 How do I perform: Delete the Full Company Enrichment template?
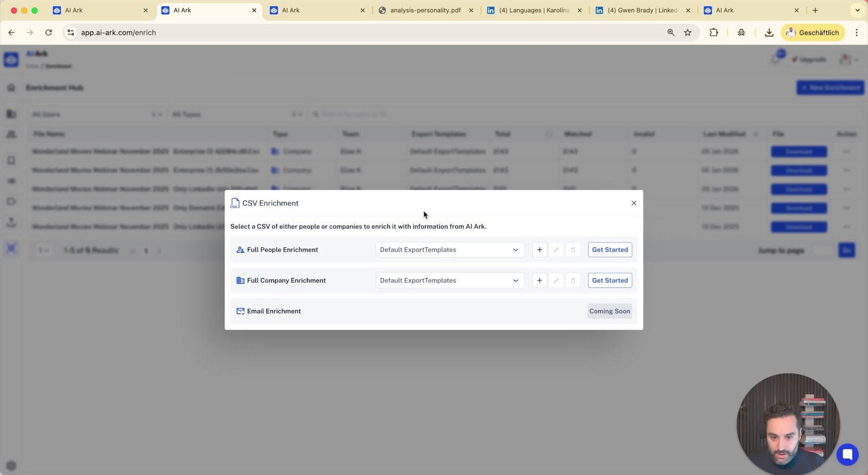pos(573,280)
